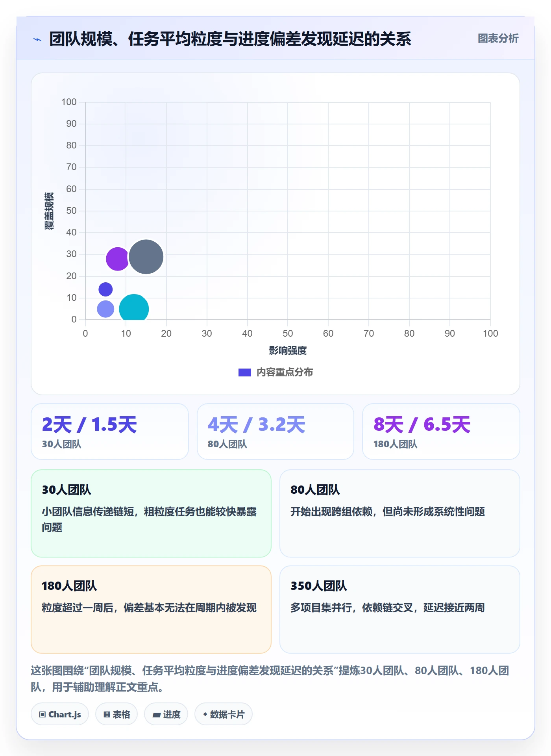Click the 30人团队 label under 2天 / 1.5天
Screen dimensions: 551x756
(61, 444)
